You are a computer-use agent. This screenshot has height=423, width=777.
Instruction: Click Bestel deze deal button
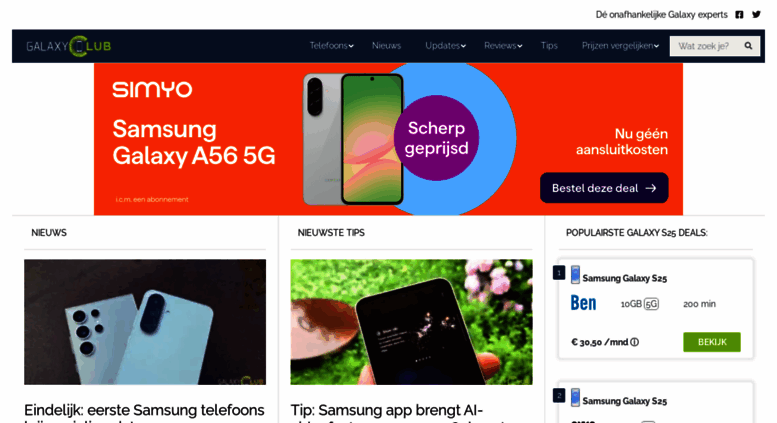[x=604, y=188]
